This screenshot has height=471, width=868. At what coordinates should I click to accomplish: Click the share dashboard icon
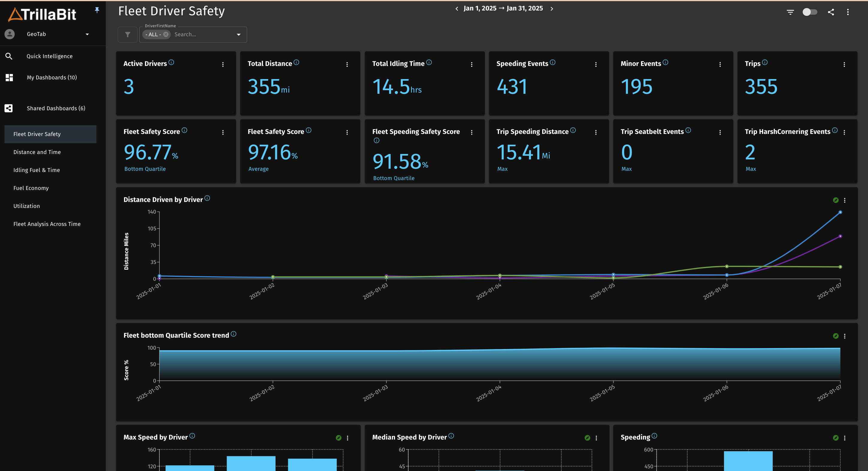831,12
